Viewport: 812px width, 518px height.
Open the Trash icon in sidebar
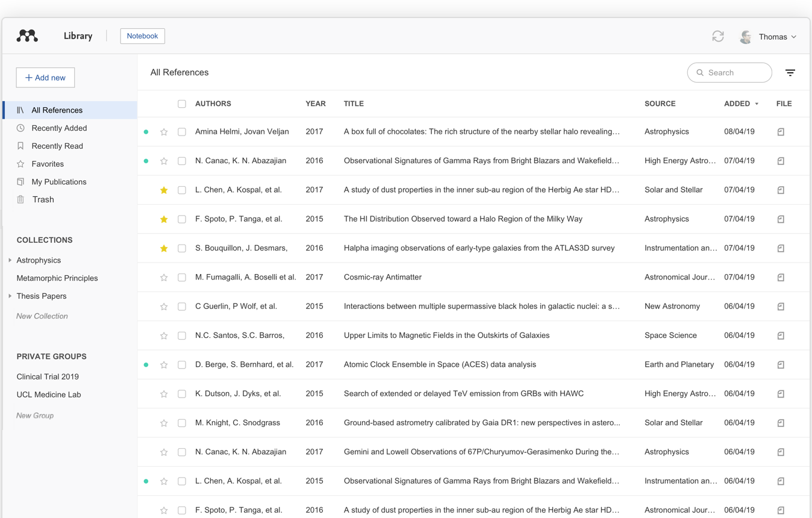(x=21, y=199)
